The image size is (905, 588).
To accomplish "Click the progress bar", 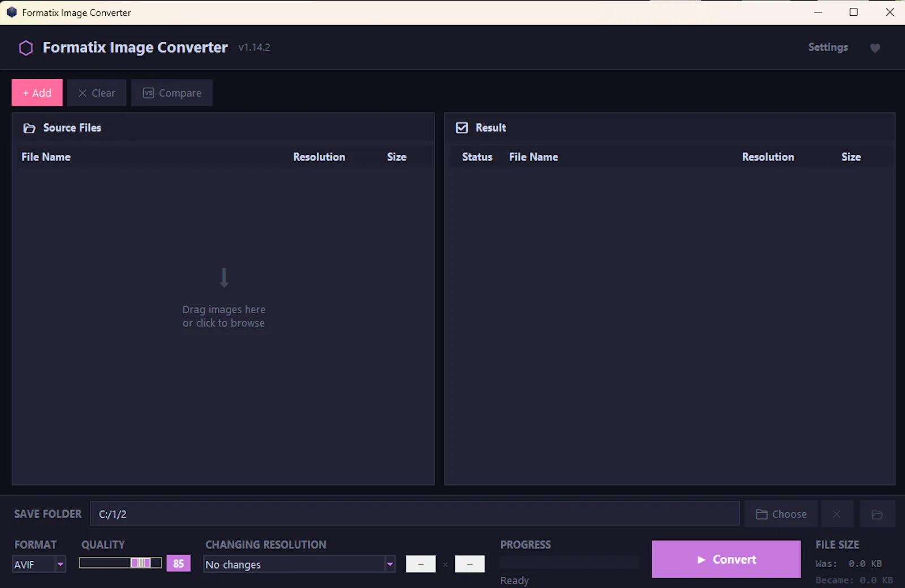I will [x=568, y=563].
